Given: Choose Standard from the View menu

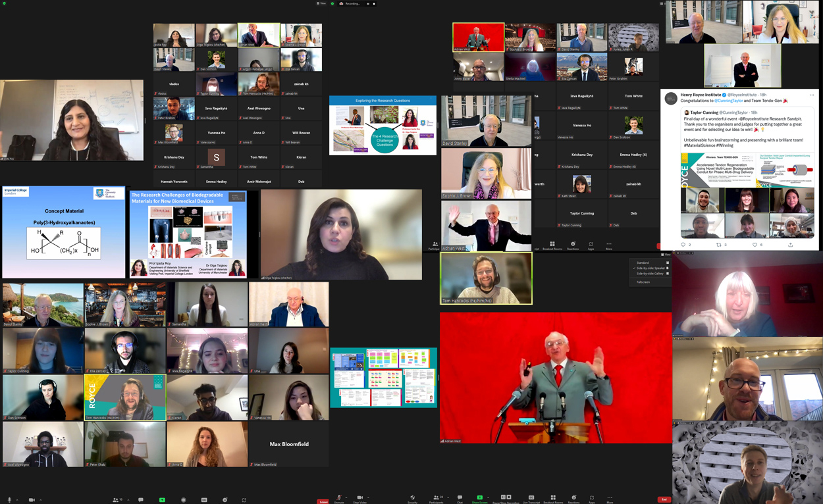Looking at the screenshot, I should [643, 263].
